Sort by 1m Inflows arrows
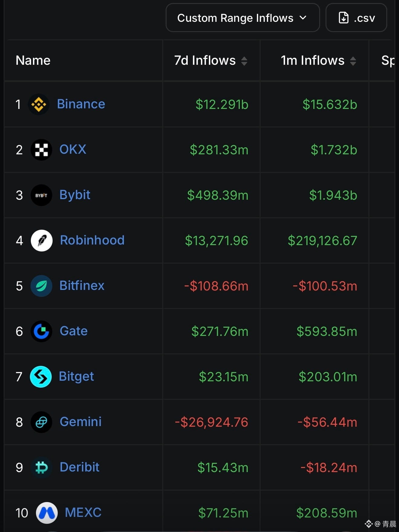The image size is (399, 532). point(353,61)
